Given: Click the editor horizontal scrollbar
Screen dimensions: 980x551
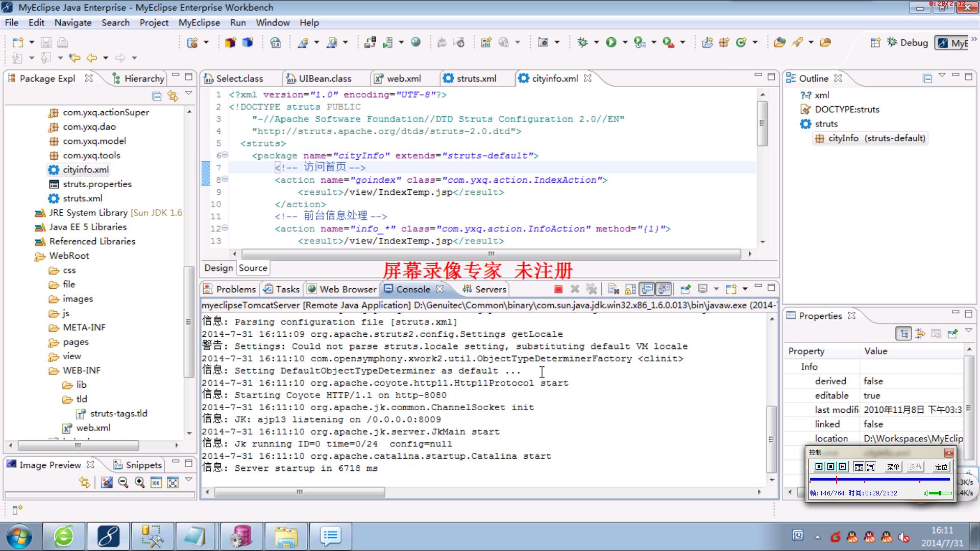Looking at the screenshot, I should [492, 254].
